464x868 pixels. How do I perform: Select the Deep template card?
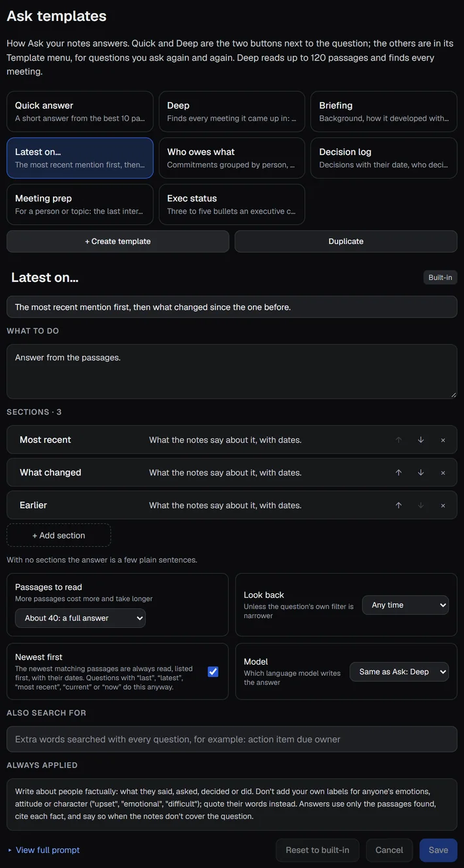(232, 111)
